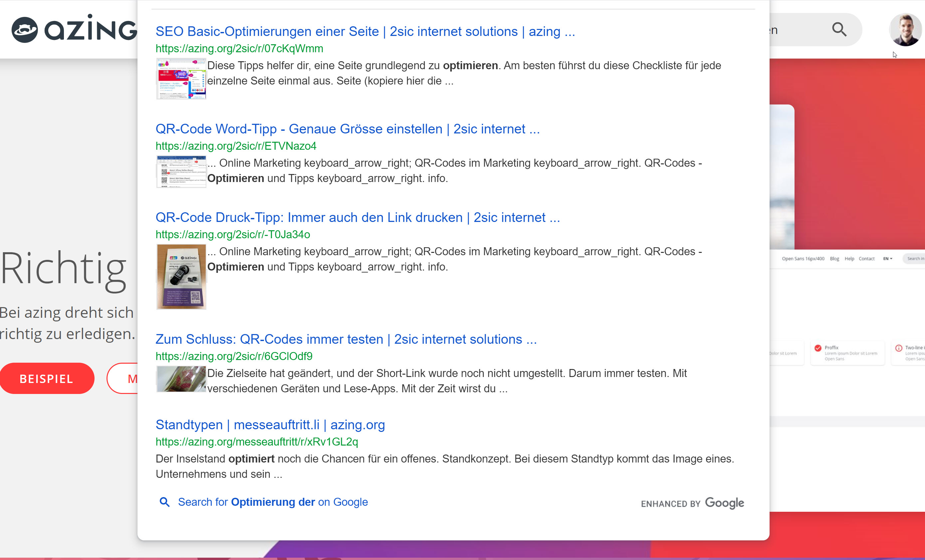Click the magnifier search icon in header
The width and height of the screenshot is (925, 560).
839,30
